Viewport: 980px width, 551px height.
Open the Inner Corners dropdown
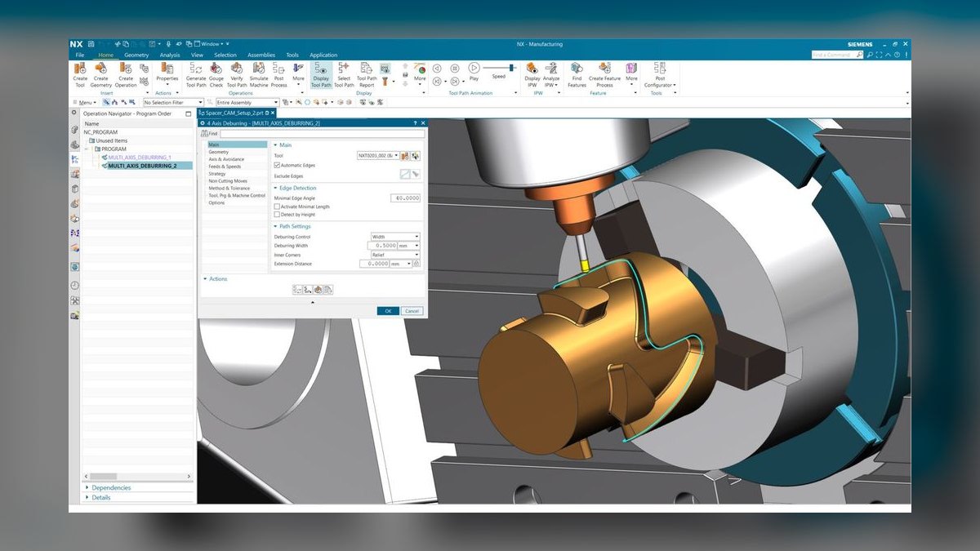tap(395, 255)
